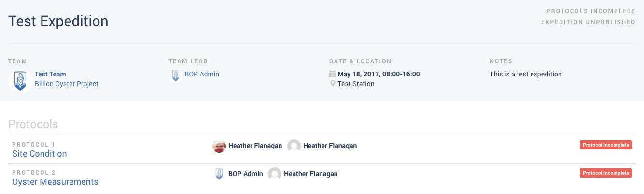Screen dimensions: 644x194
Task: Open the Test Team link
Action: [x=50, y=74]
